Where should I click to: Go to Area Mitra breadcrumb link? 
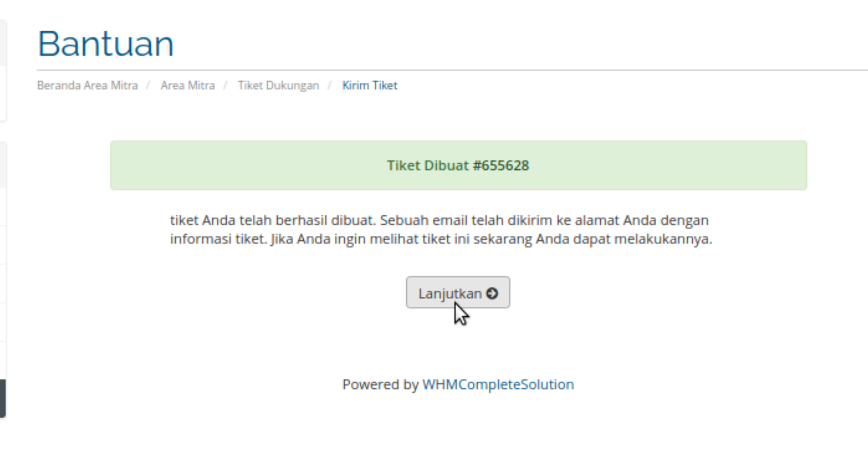click(x=188, y=85)
